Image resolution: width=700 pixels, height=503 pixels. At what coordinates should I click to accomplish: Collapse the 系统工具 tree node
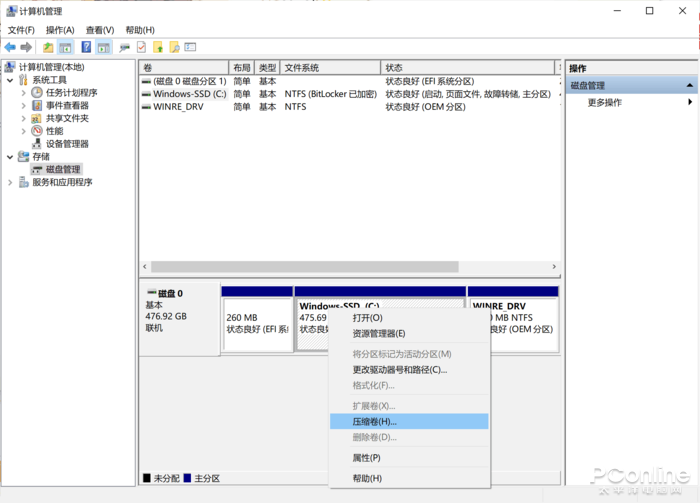tap(10, 80)
